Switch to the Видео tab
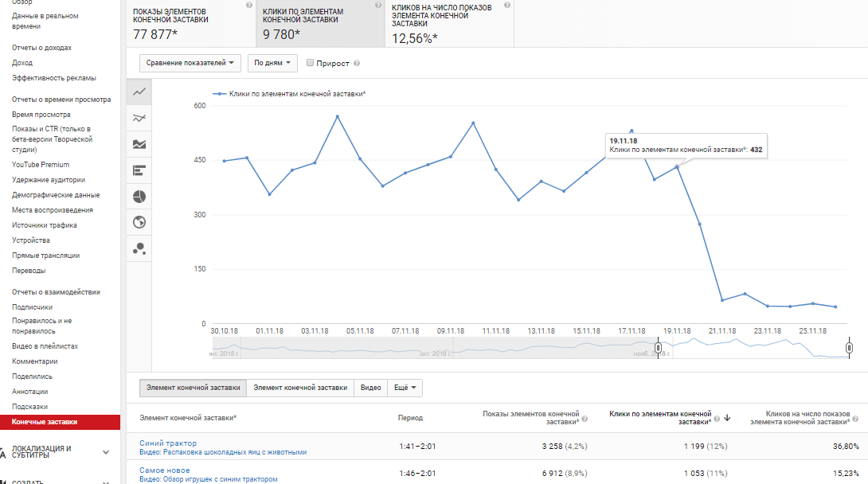 point(370,388)
